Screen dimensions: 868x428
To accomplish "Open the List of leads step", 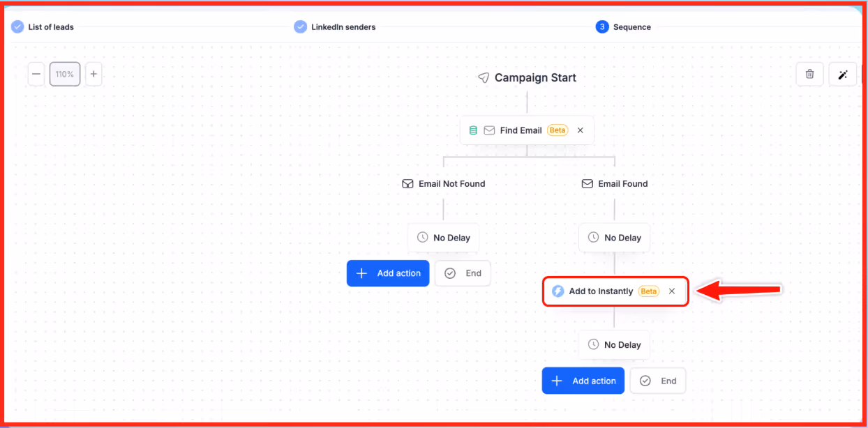I will (50, 26).
